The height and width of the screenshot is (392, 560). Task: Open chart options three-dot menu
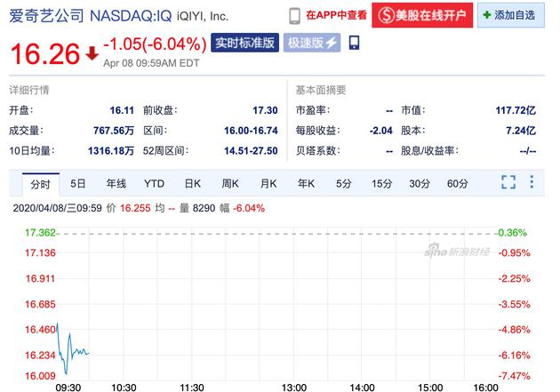click(x=532, y=182)
